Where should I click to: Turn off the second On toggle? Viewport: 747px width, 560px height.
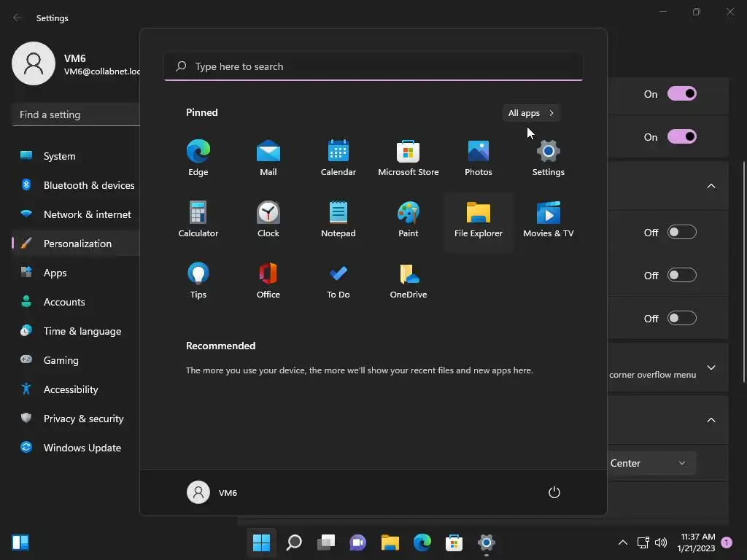(x=682, y=136)
